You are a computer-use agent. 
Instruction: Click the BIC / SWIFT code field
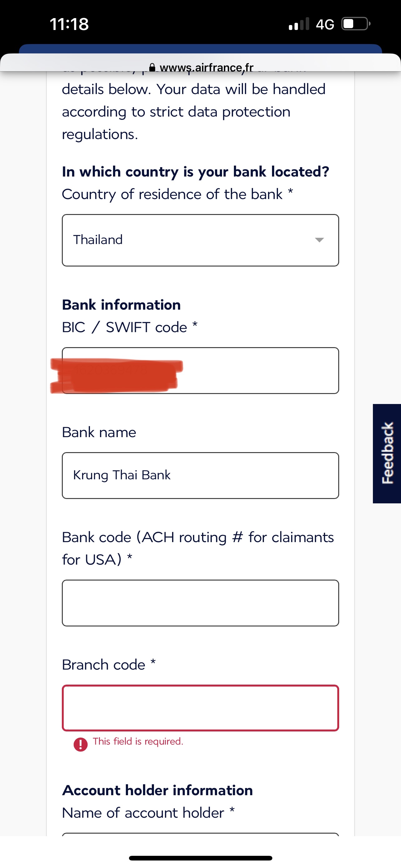[x=200, y=371]
